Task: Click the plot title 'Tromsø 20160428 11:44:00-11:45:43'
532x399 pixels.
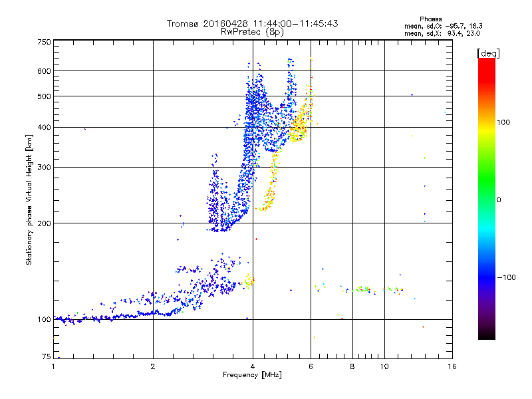Action: pyautogui.click(x=252, y=23)
